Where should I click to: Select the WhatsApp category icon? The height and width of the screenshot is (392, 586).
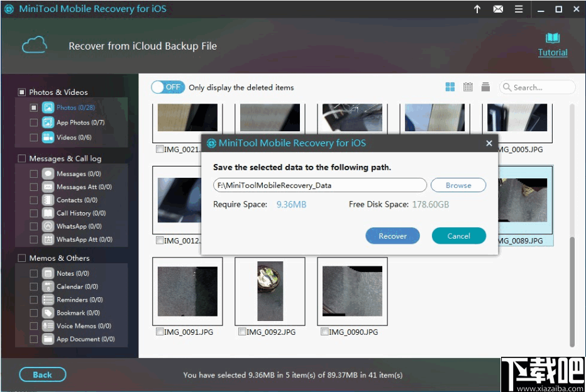click(x=48, y=226)
